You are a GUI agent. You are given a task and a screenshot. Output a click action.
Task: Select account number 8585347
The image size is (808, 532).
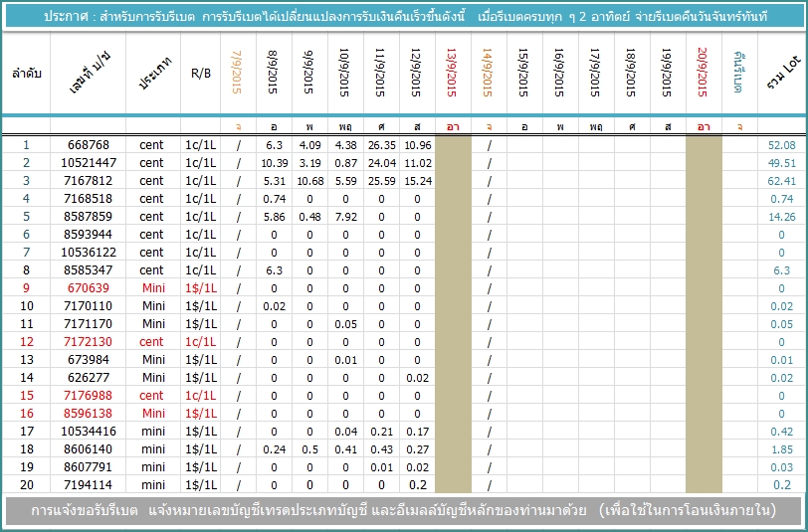[x=89, y=270]
